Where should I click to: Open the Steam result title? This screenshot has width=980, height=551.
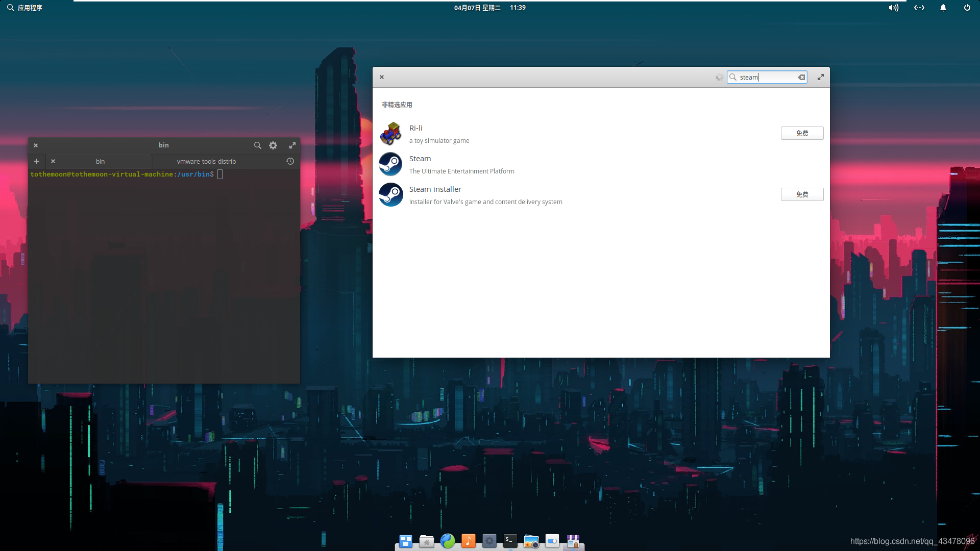click(420, 159)
